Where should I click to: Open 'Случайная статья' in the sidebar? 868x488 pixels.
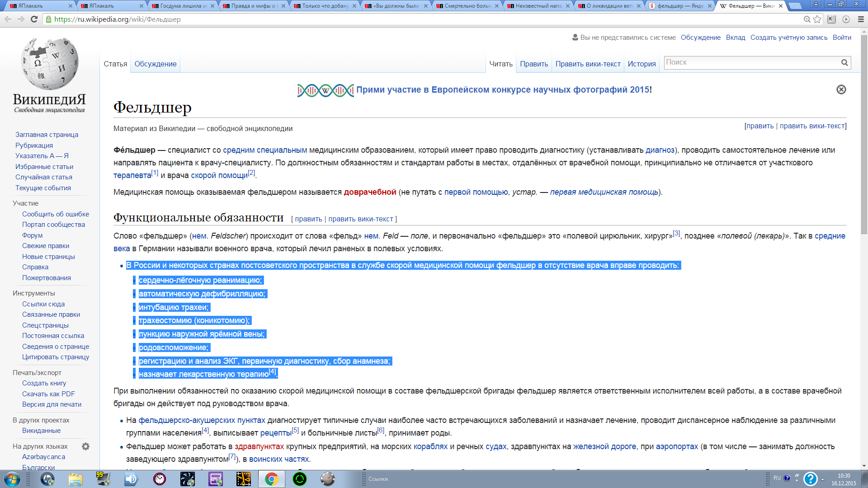coord(44,177)
